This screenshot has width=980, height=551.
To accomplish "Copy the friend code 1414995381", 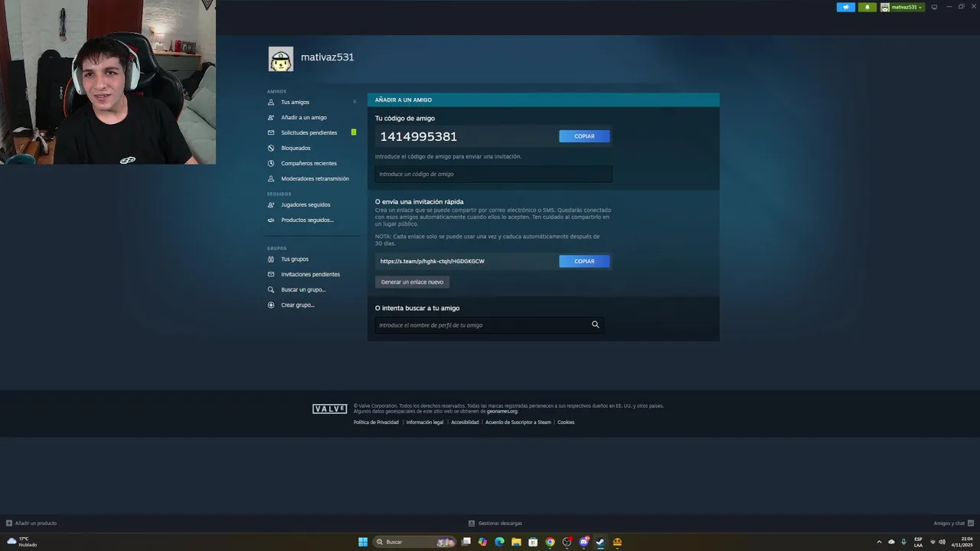I will pos(584,136).
